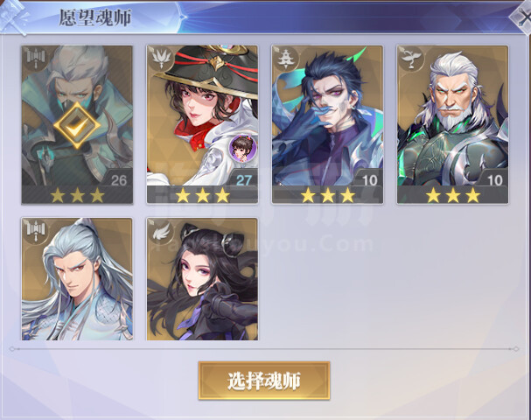Click the 选择魂师 button
Image resolution: width=531 pixels, height=420 pixels.
pos(264,381)
